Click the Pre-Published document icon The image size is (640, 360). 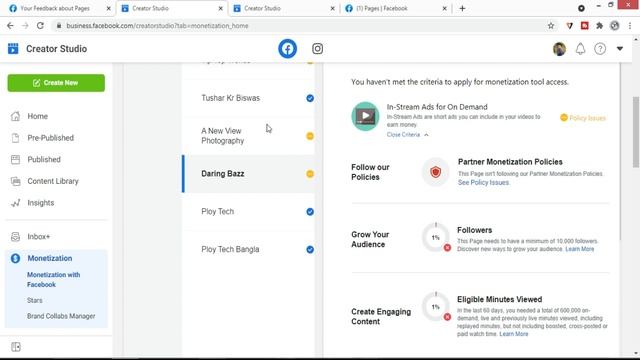16,138
